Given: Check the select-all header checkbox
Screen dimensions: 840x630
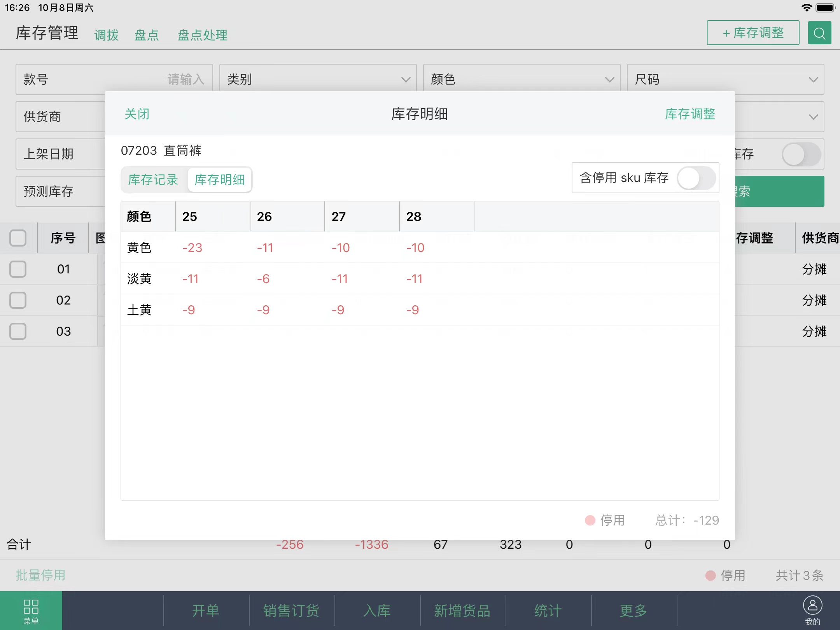Looking at the screenshot, I should tap(18, 238).
